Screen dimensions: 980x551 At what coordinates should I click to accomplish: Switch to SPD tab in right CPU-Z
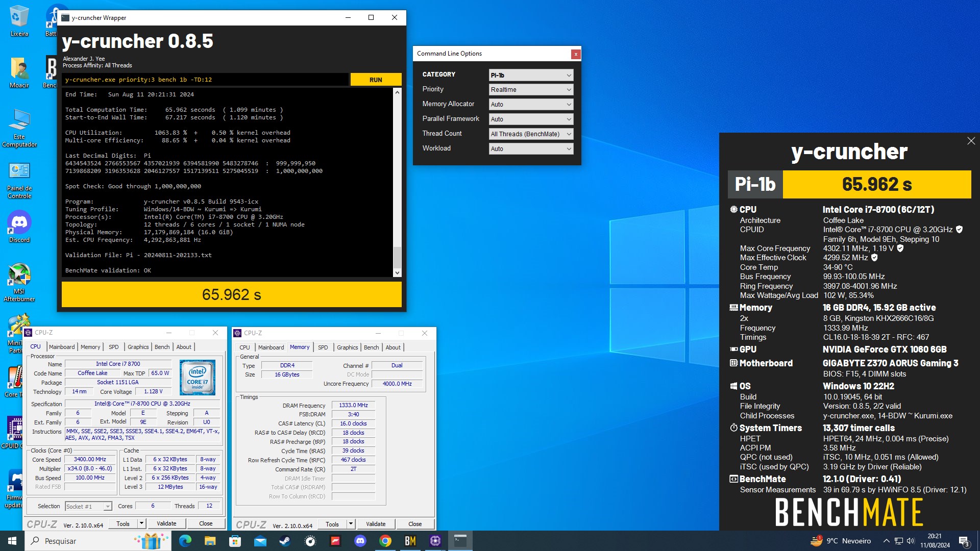click(323, 347)
